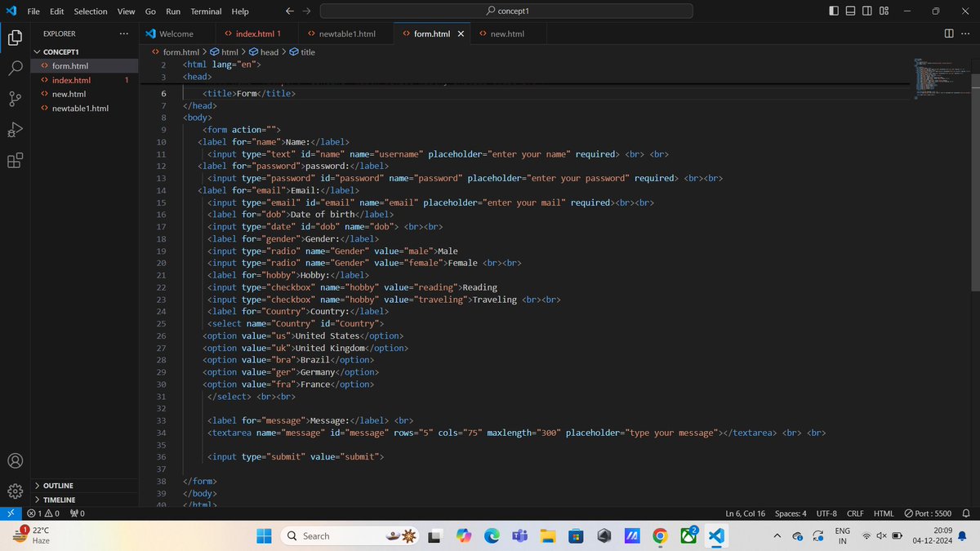Show hidden icons in system tray
This screenshot has width=980, height=551.
pyautogui.click(x=777, y=536)
